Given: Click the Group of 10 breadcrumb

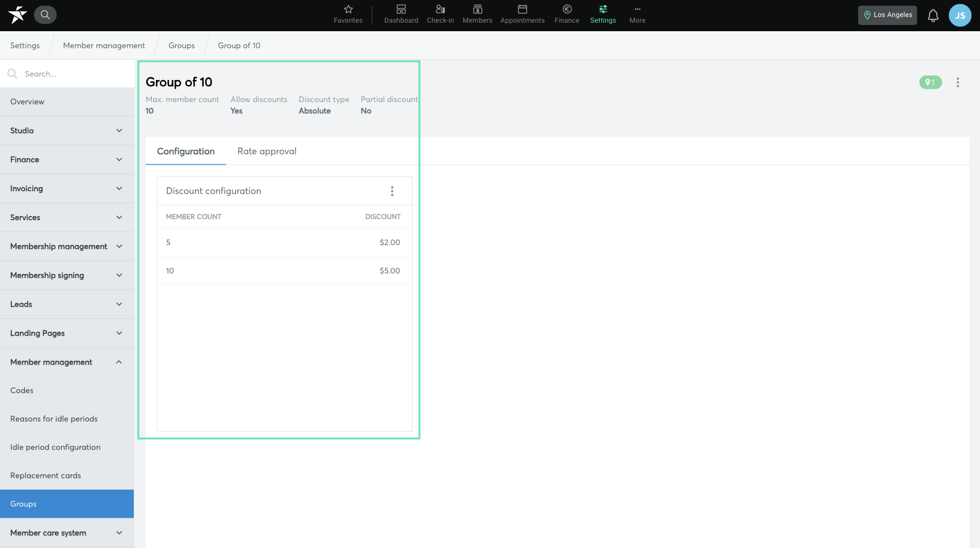Looking at the screenshot, I should 239,45.
